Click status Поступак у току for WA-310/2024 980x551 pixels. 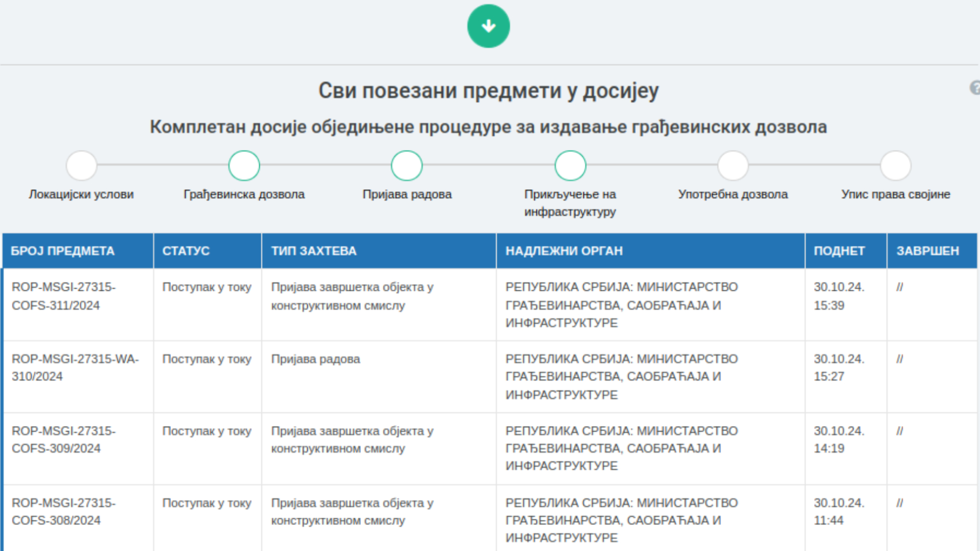point(207,359)
